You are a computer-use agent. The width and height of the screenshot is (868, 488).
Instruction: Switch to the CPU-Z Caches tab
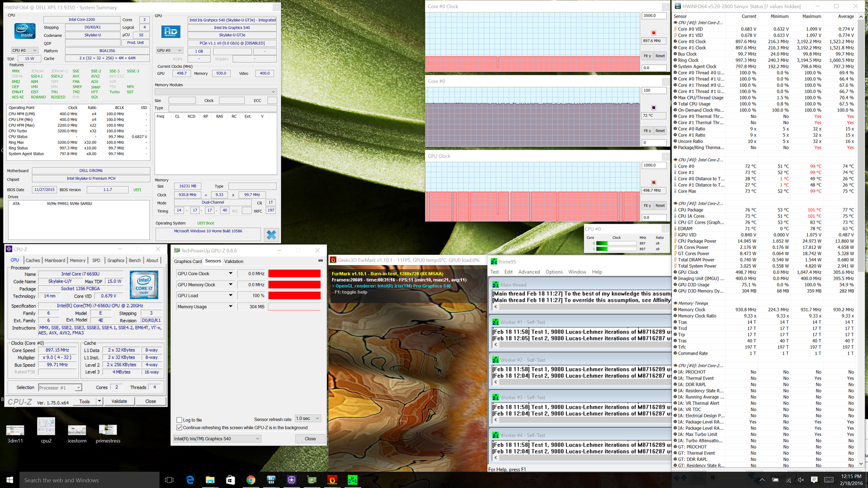coord(33,260)
